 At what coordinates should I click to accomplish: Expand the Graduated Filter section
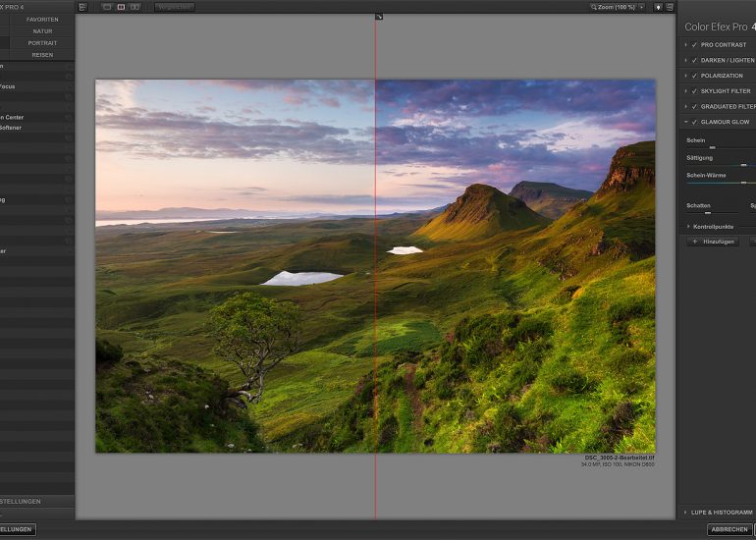click(685, 107)
